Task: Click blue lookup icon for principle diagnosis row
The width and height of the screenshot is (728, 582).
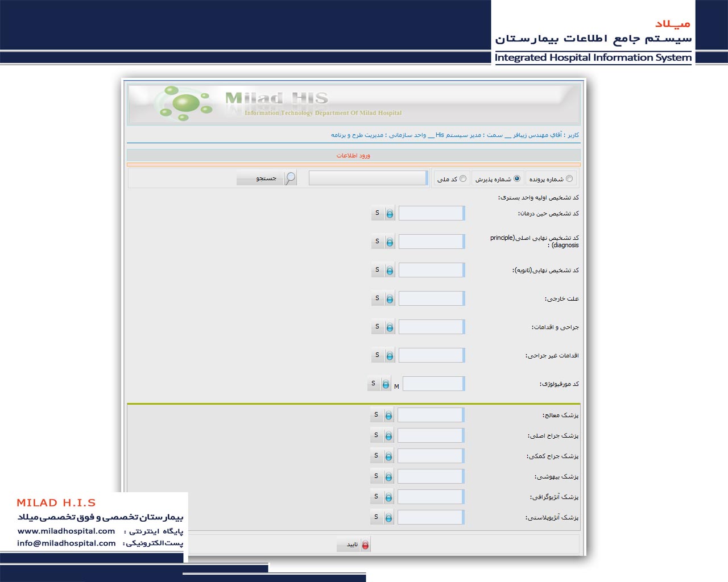Action: [x=390, y=242]
